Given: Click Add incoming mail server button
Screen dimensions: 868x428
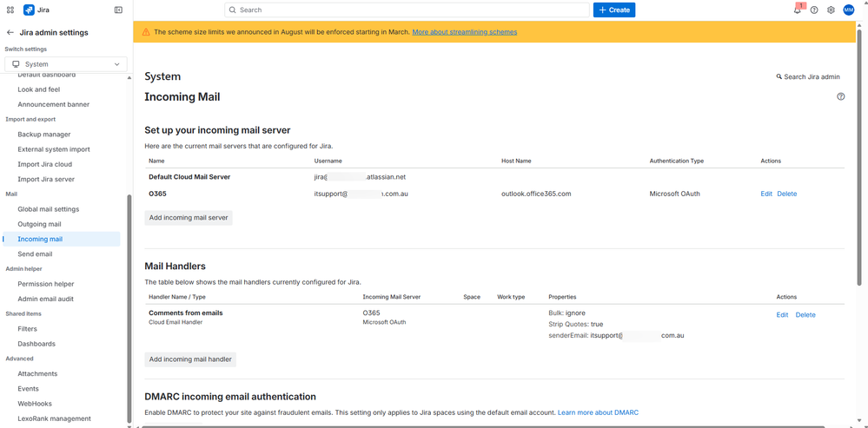Looking at the screenshot, I should [x=189, y=218].
